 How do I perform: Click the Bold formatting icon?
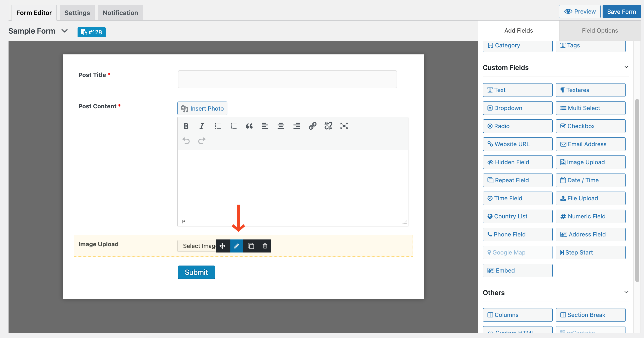click(x=186, y=126)
